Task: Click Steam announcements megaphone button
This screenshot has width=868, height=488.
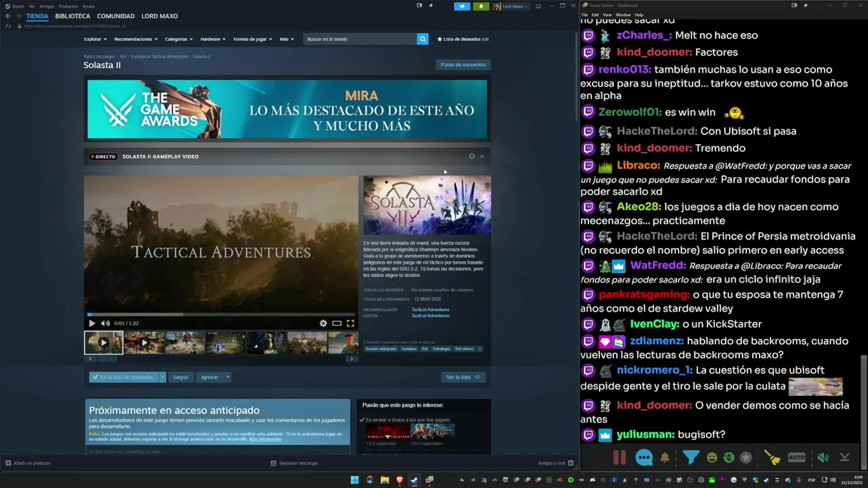Action: 462,6
